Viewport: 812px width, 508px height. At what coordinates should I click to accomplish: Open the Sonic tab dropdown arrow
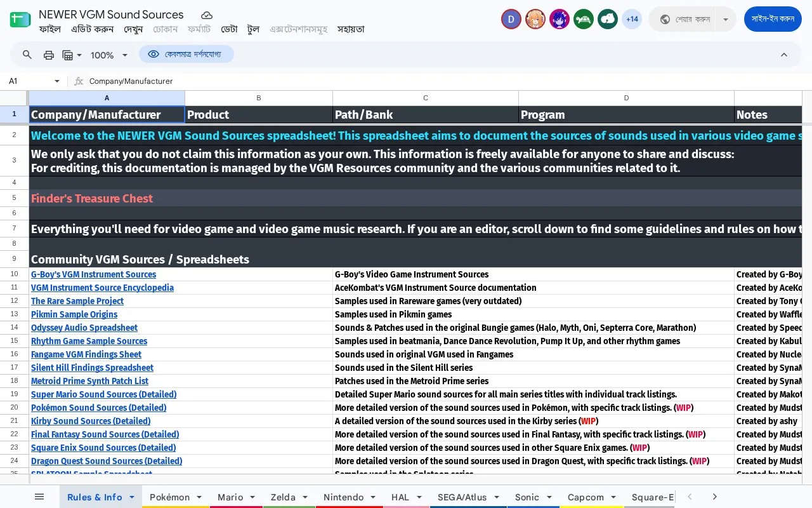(x=549, y=497)
